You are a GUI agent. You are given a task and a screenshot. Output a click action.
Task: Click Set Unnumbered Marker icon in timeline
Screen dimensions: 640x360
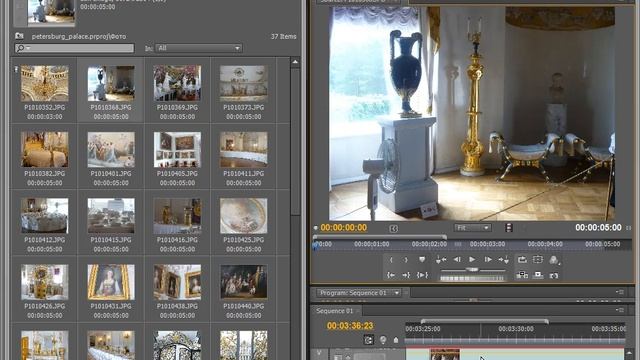tap(396, 340)
